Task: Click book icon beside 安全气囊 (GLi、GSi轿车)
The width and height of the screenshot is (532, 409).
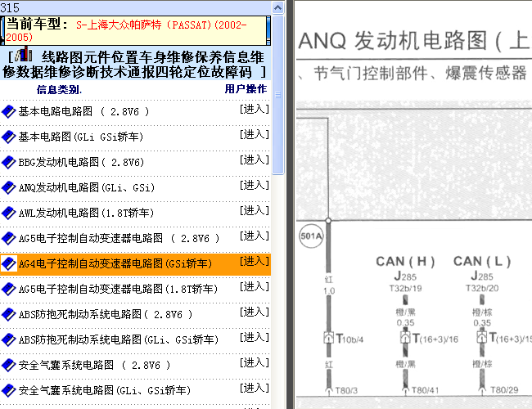Action: pos(8,390)
